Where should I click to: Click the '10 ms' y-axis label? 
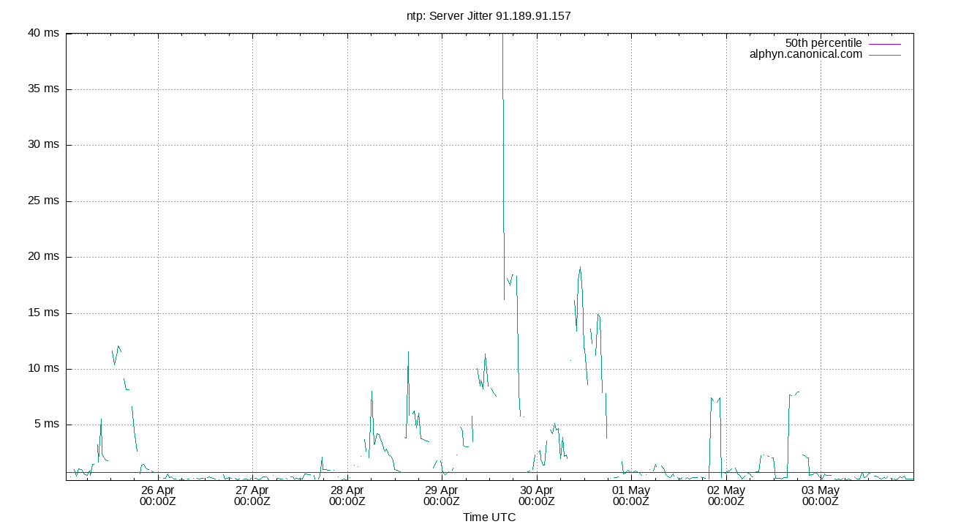click(x=42, y=368)
